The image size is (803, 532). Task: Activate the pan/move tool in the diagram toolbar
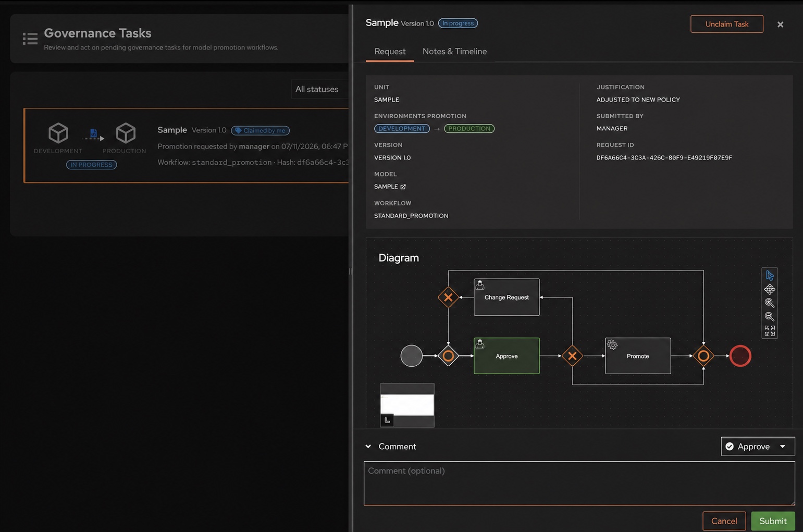(x=770, y=289)
